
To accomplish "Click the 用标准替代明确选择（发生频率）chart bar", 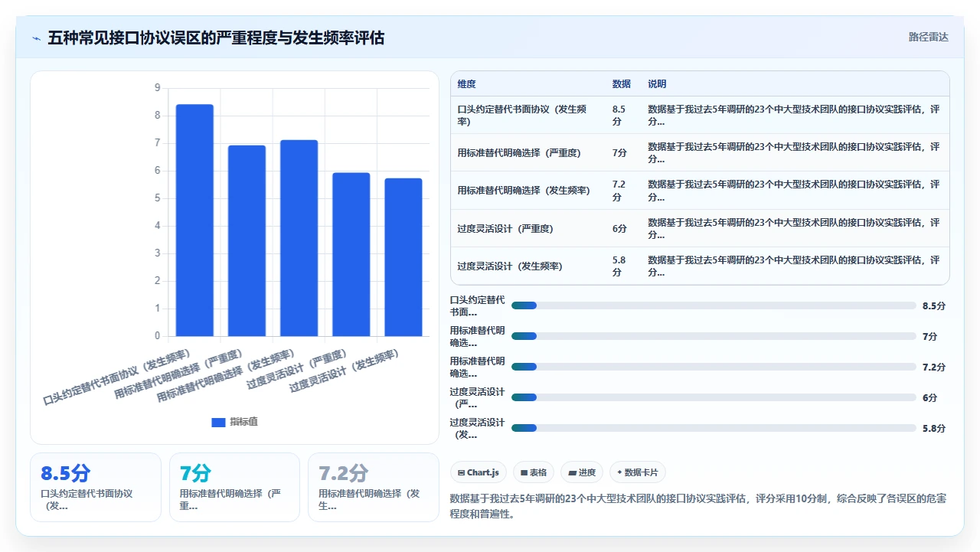I will coord(299,238).
